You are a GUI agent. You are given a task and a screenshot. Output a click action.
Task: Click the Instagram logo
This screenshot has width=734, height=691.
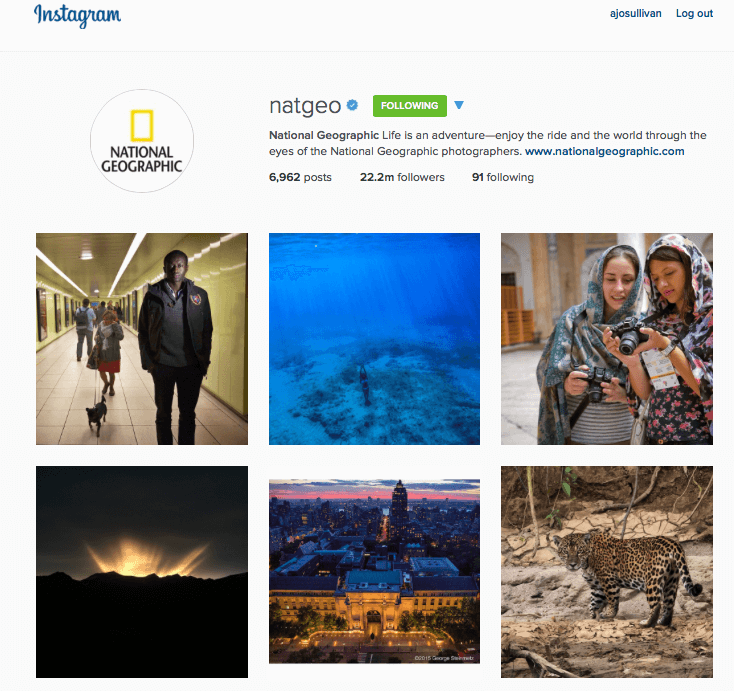(77, 15)
